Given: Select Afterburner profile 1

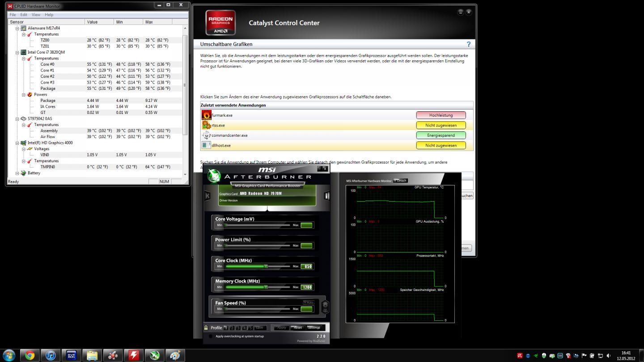Looking at the screenshot, I should pyautogui.click(x=225, y=328).
